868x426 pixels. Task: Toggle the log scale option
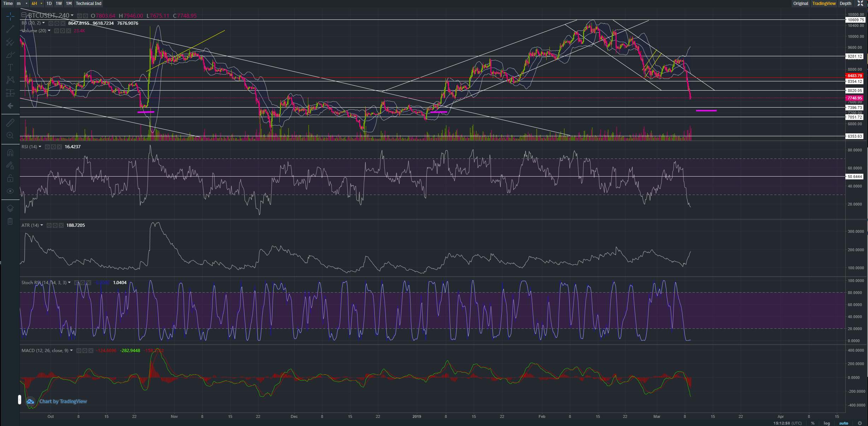pyautogui.click(x=827, y=423)
